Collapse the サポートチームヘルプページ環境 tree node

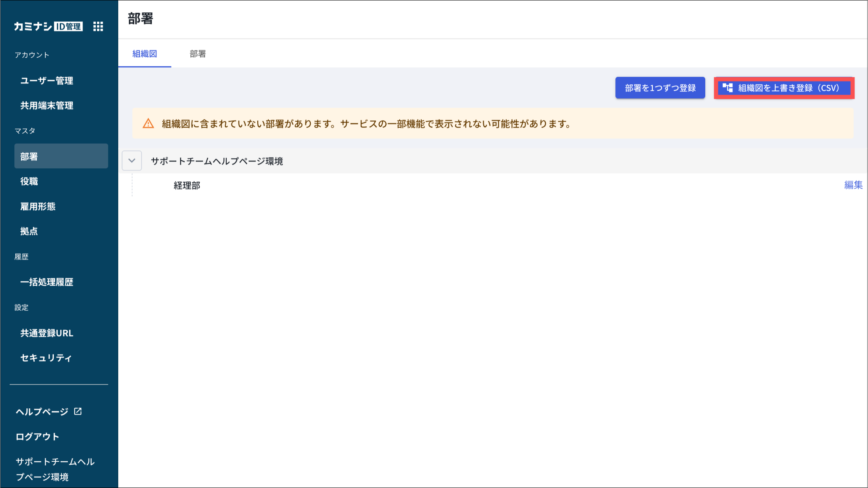(132, 161)
